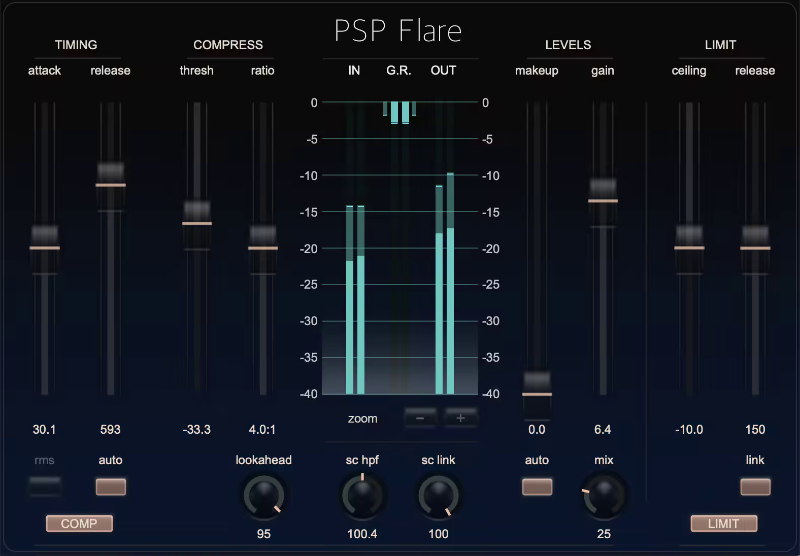
Task: Click the ceiling fader handle
Action: click(689, 248)
